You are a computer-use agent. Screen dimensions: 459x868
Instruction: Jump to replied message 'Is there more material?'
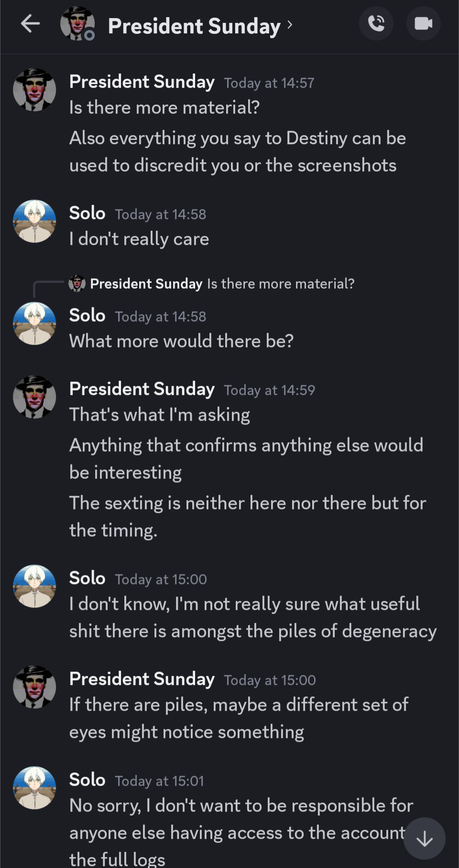(281, 284)
